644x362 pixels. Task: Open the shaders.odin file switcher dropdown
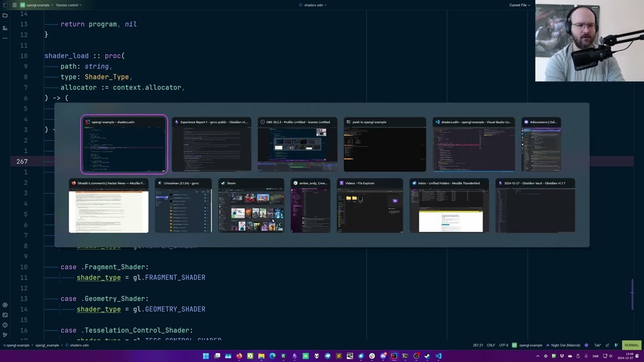coord(313,5)
